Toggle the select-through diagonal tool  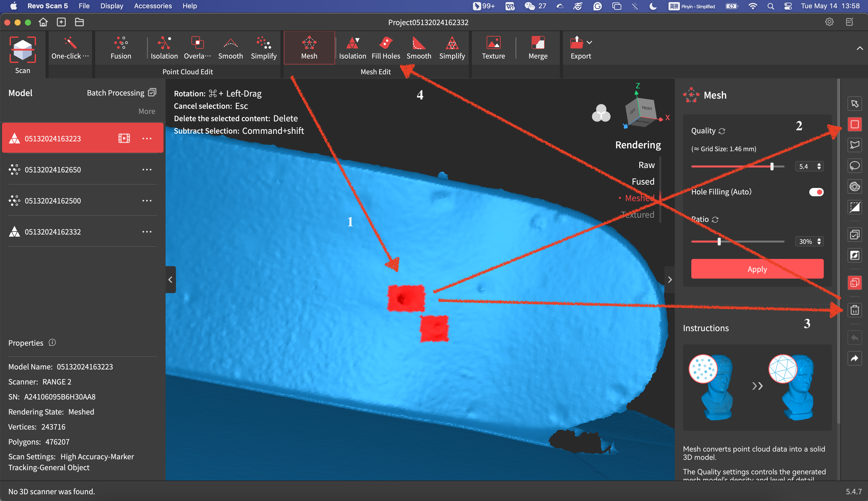pyautogui.click(x=855, y=207)
